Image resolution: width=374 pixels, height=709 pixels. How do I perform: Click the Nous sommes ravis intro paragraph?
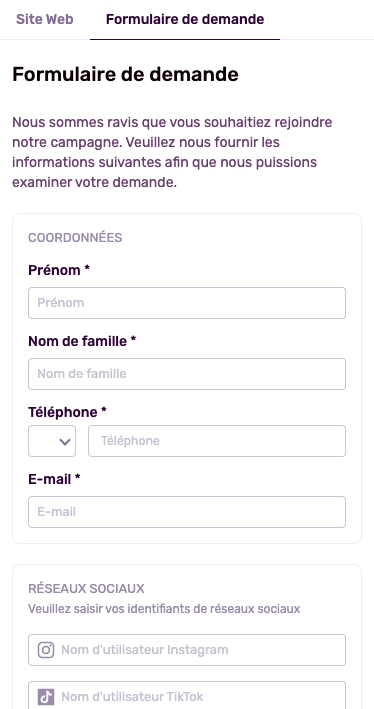pyautogui.click(x=172, y=152)
